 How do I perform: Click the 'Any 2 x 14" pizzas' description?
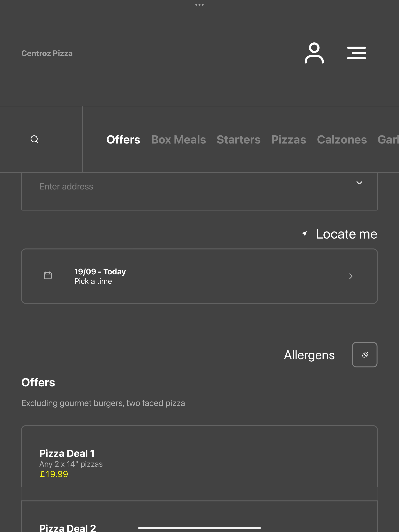(71, 464)
